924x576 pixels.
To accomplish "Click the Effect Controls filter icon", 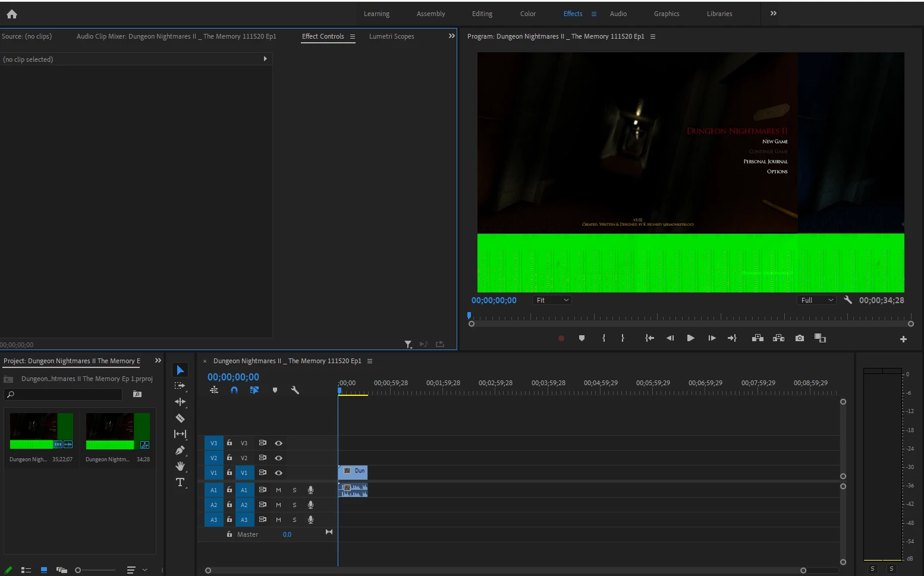I will [x=408, y=344].
